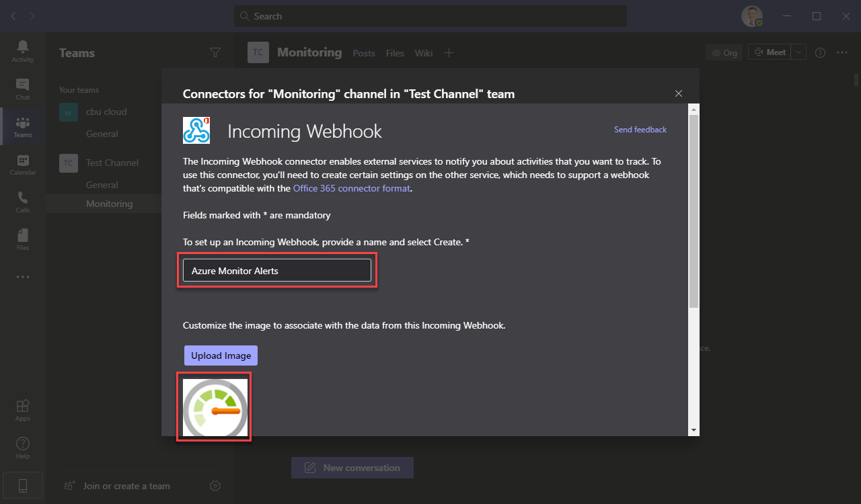Open manage teams settings gear
This screenshot has width=861, height=504.
click(x=215, y=486)
